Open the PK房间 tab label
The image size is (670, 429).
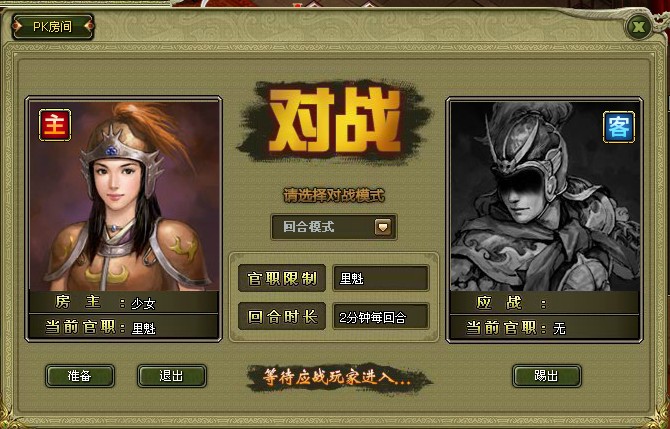coord(53,27)
